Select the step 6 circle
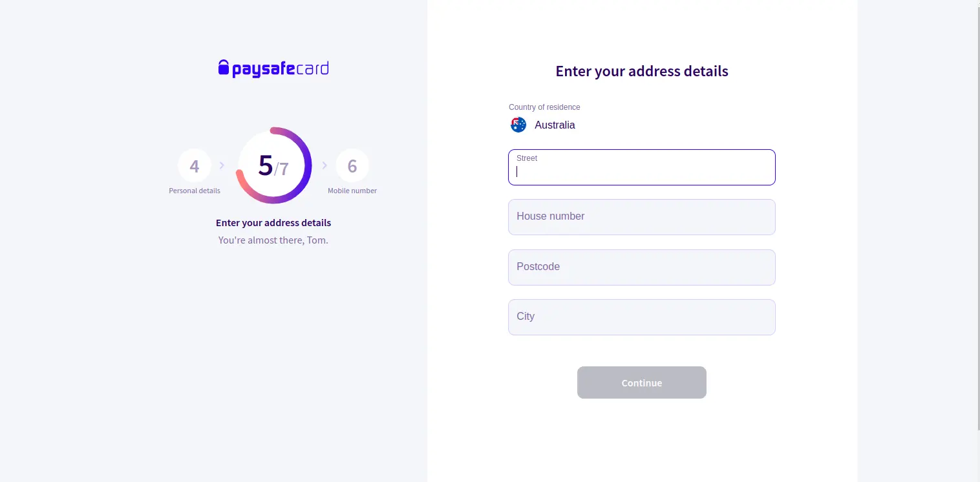 click(352, 166)
